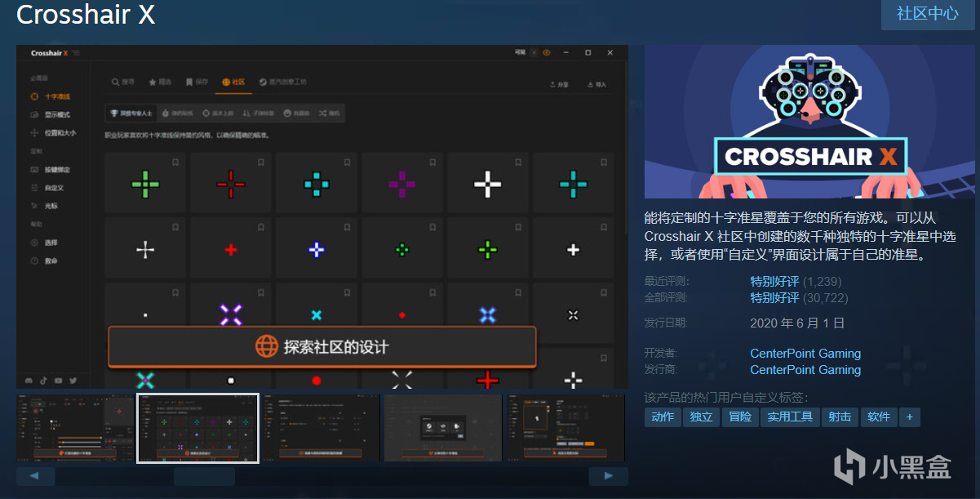Open 显示模式 display mode in the sidebar
Viewport: 980px width, 499px height.
point(51,114)
